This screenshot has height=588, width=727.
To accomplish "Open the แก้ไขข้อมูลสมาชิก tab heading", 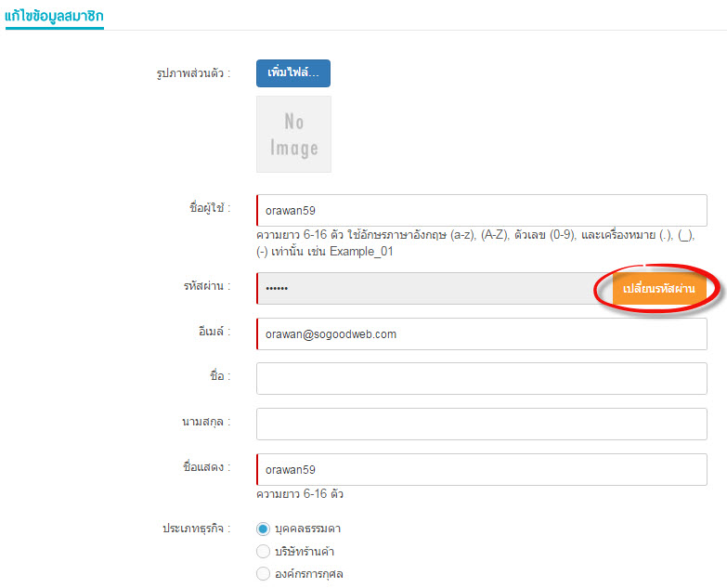I will [54, 17].
